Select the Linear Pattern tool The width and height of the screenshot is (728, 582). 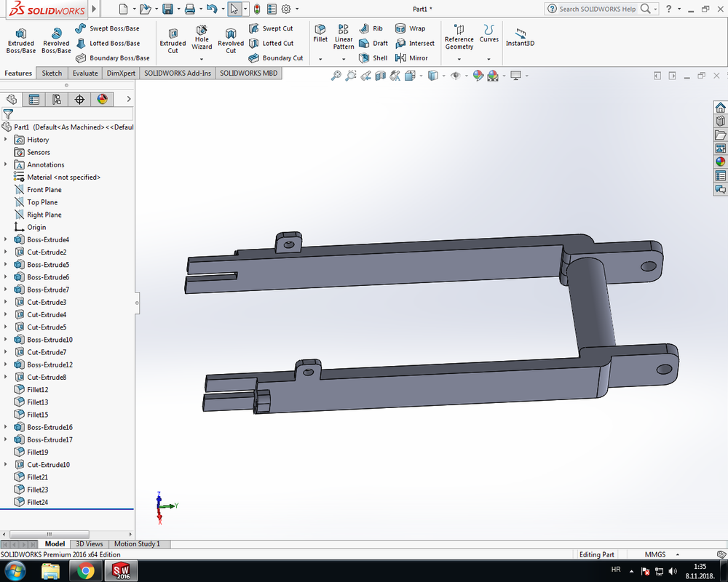click(x=344, y=37)
